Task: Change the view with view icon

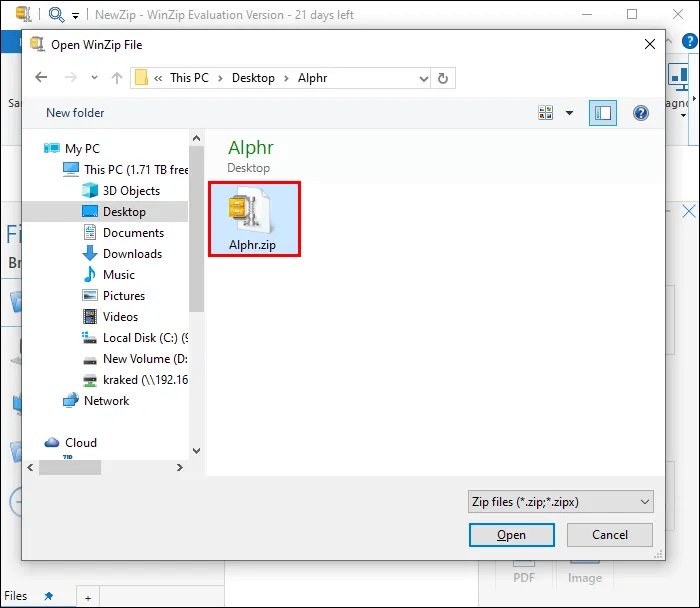Action: point(546,112)
